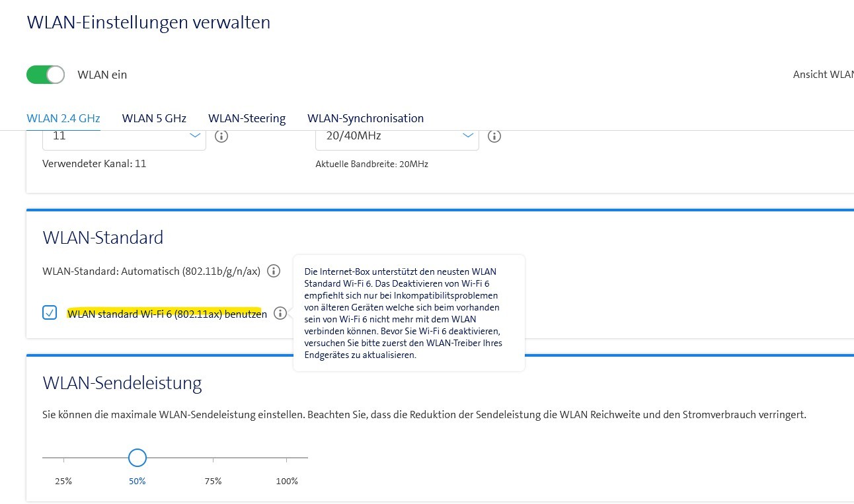Open the WLAN-Steering tab
The image size is (854, 504).
(247, 119)
